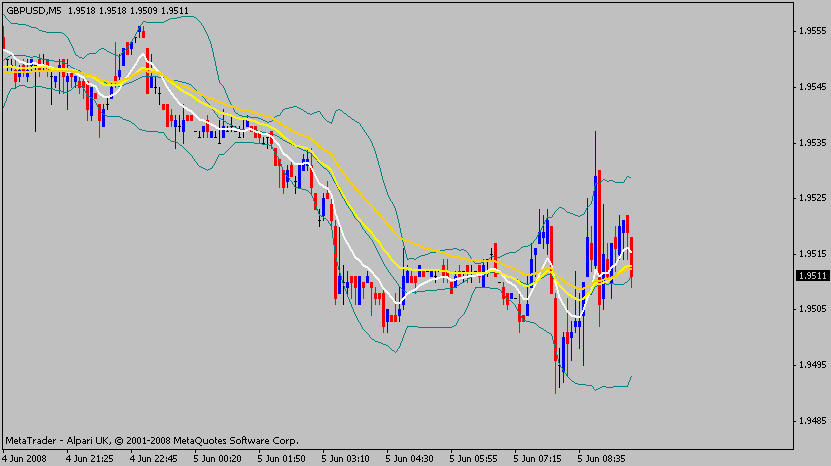Click the time label 5 Jun 04:30
The height and width of the screenshot is (466, 831).
click(409, 459)
